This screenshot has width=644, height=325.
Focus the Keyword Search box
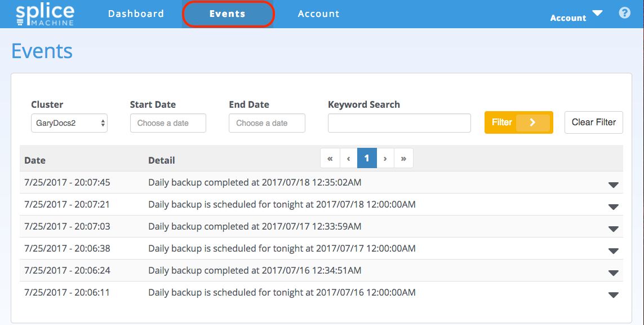399,123
